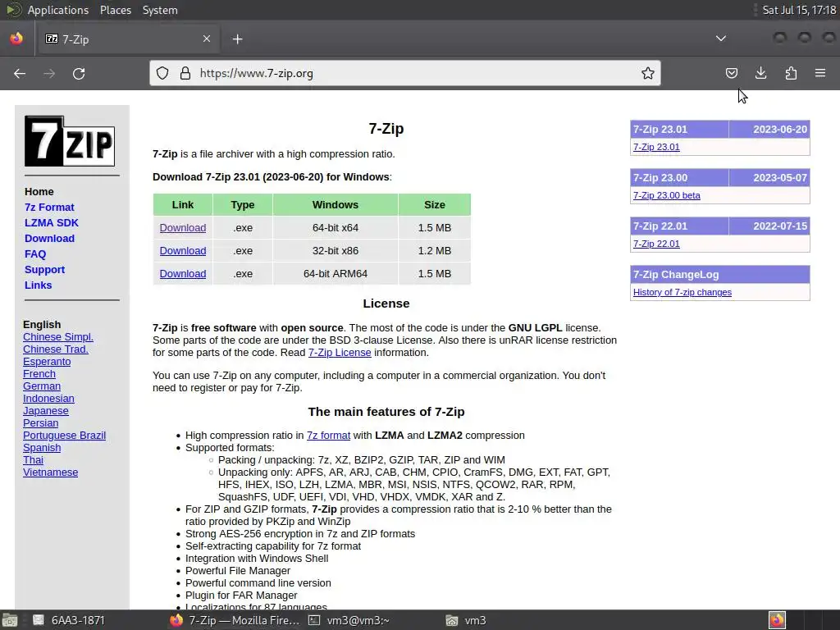Click the site security padlock icon
Viewport: 840px width, 630px height.
click(x=185, y=73)
